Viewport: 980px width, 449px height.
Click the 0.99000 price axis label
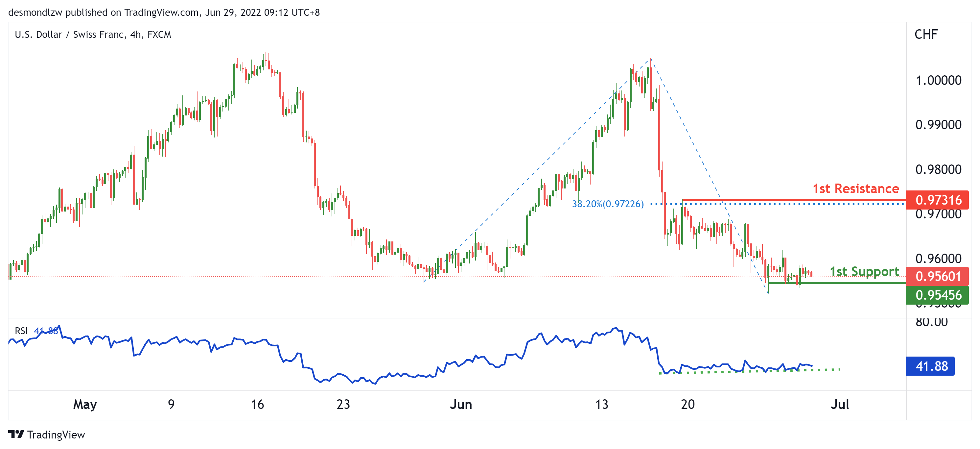tap(938, 125)
